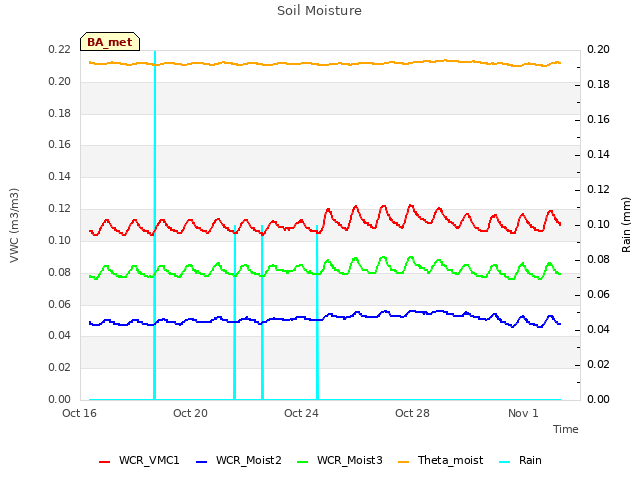Screen dimensions: 640x480
Task: Click the Oct 24 date tick label
Action: click(x=301, y=413)
